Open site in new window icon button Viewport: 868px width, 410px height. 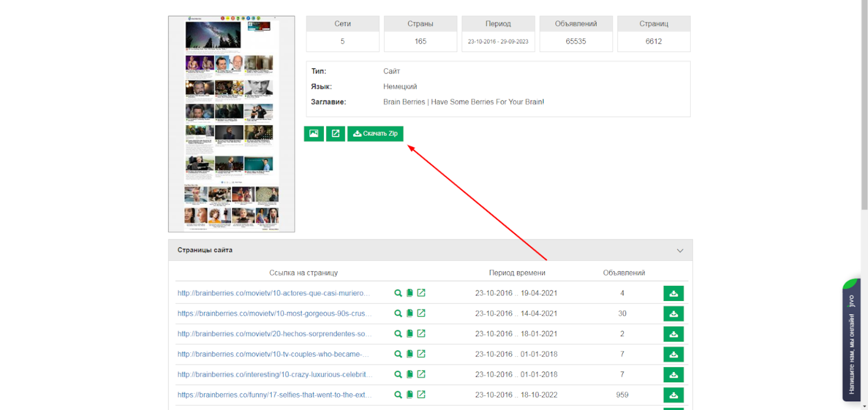[x=336, y=134]
